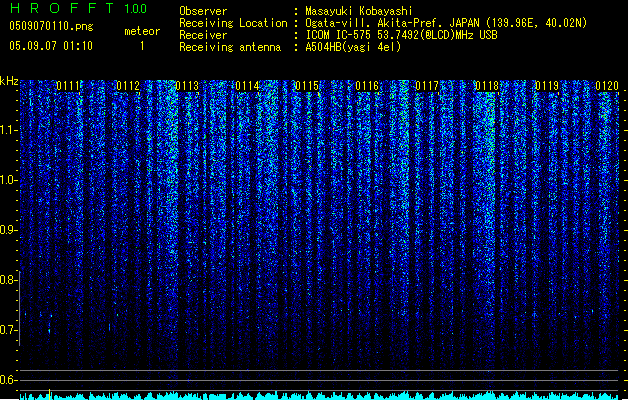Click the gray vertical range bar by the kHz axis
Viewport: 629px width, 400px height.
[20, 308]
